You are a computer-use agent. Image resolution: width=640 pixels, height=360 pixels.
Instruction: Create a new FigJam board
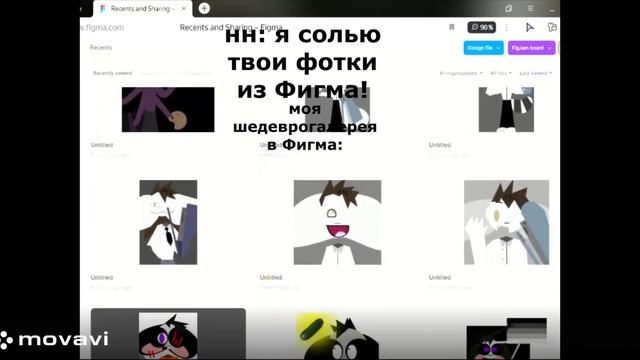(x=528, y=48)
